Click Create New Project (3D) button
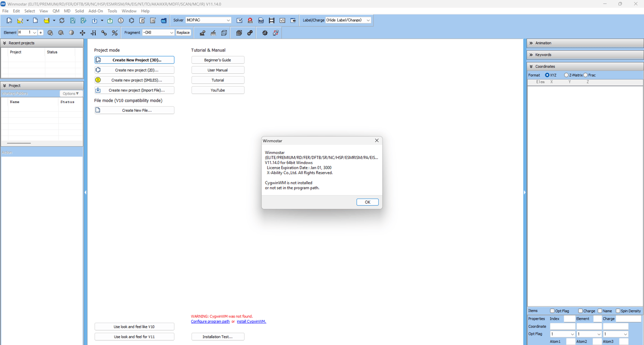The width and height of the screenshot is (644, 345). [134, 60]
